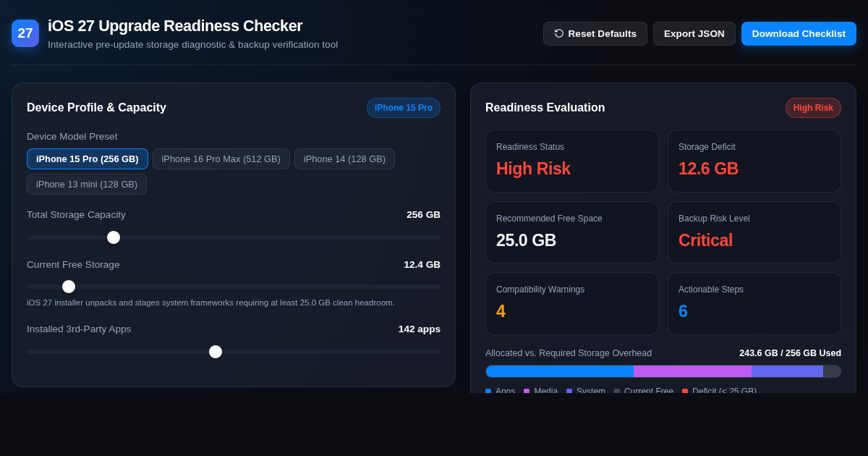The image size is (868, 456).
Task: Click the Download Checklist button
Action: (x=799, y=33)
